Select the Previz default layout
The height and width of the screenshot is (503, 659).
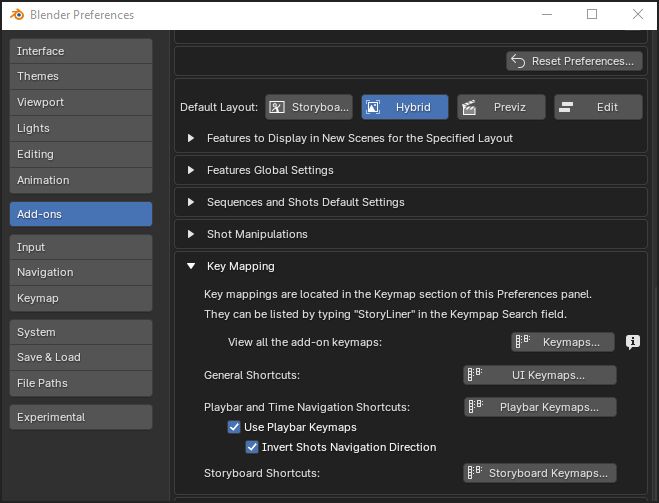[501, 107]
